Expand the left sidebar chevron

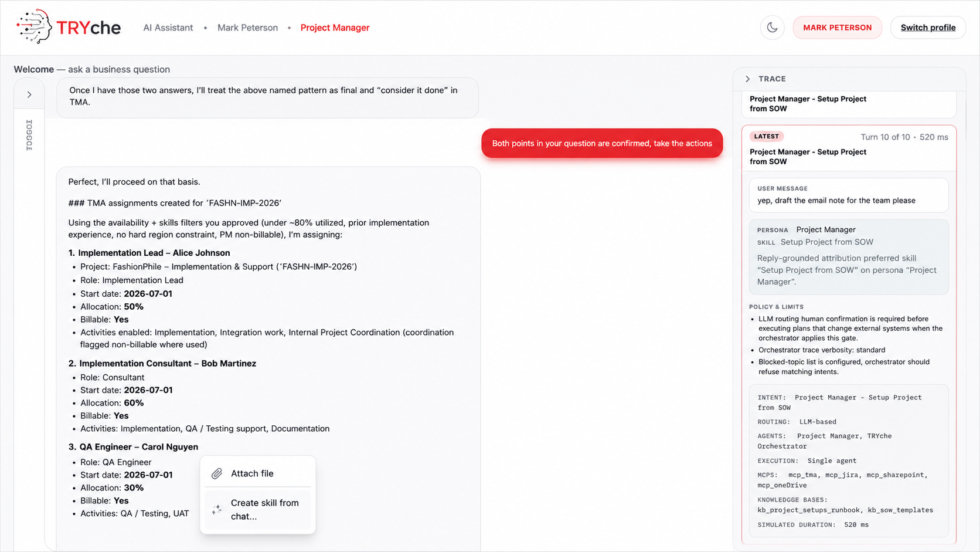click(29, 94)
